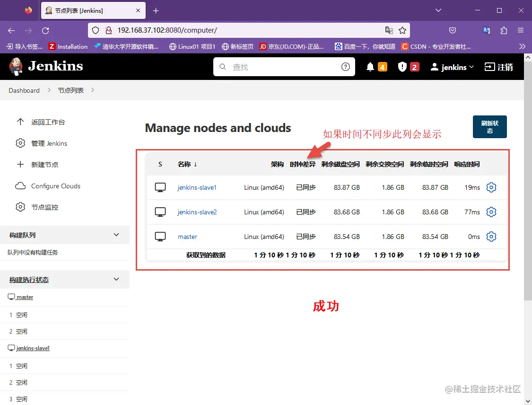Open Installation bookmark
The image size is (532, 405).
click(x=68, y=46)
